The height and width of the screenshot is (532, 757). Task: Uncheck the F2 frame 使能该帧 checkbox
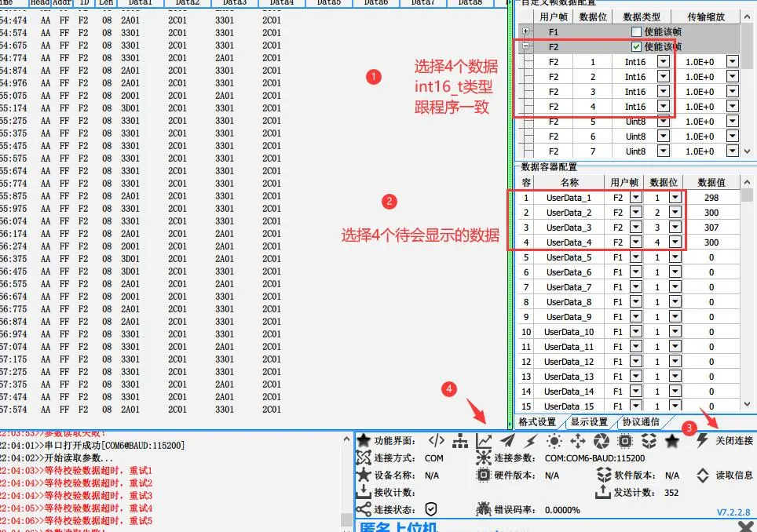coord(637,47)
